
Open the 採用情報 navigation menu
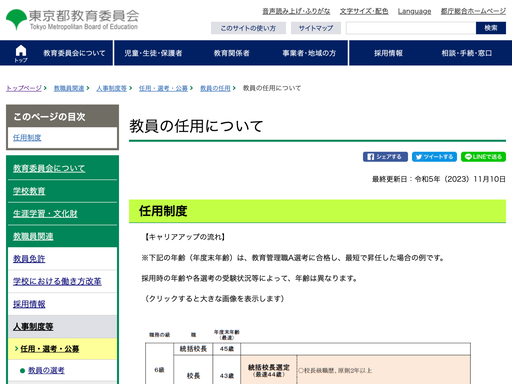tap(388, 53)
